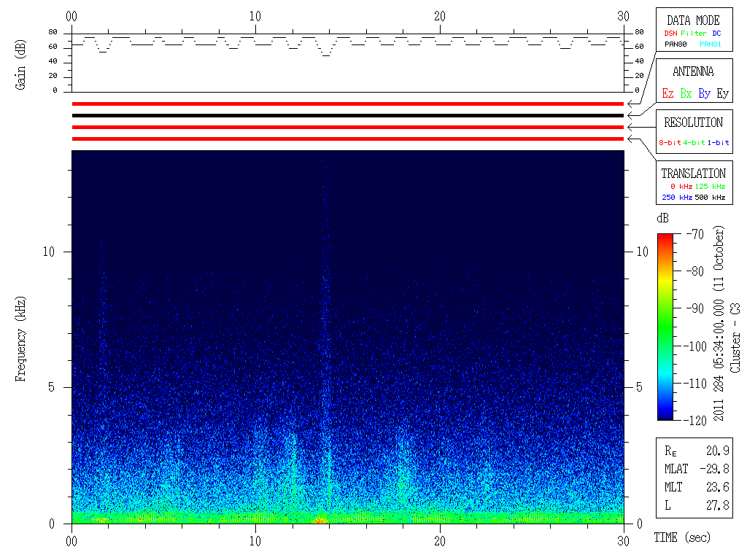The height and width of the screenshot is (560, 747).
Task: Click the right gain axis label 60
Action: pyautogui.click(x=639, y=47)
